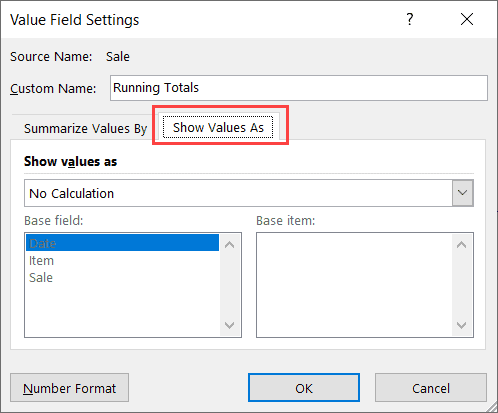
Task: Click Base field list scroll up arrow
Action: click(x=229, y=245)
